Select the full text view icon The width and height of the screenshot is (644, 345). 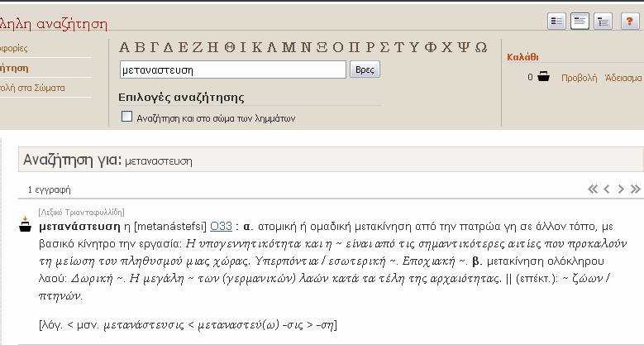(580, 21)
